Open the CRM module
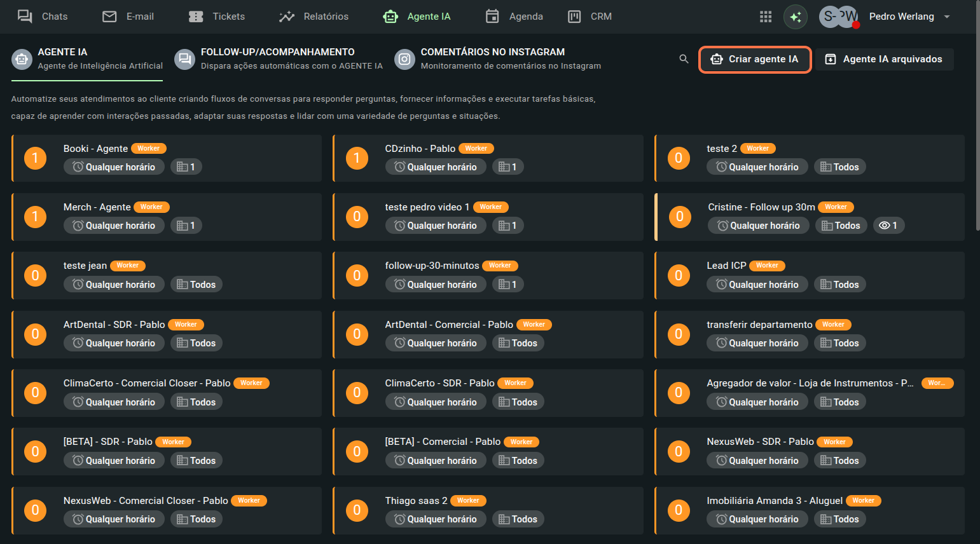 point(590,17)
